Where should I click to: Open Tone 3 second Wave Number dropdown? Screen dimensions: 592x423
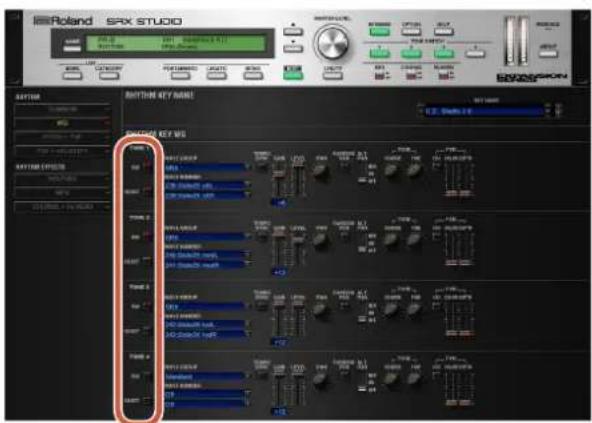pos(208,335)
